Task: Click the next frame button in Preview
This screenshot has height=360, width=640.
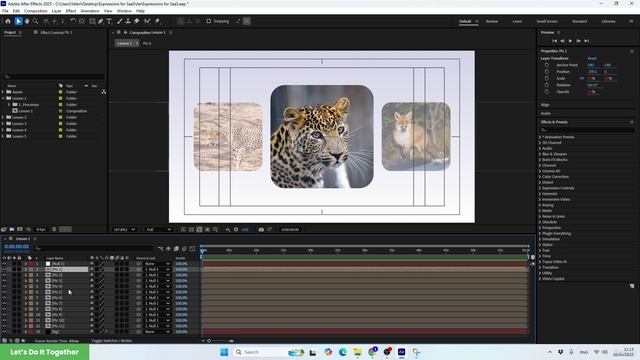Action: point(578,41)
